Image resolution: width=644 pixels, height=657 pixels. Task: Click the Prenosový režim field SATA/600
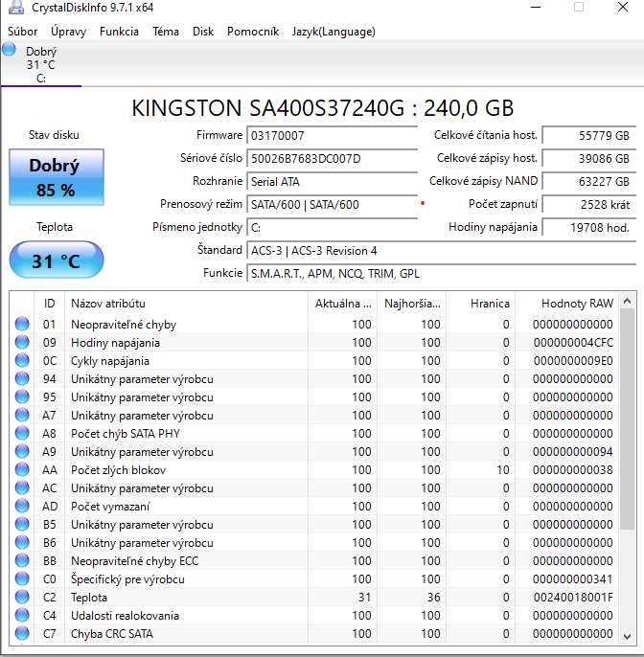point(332,205)
